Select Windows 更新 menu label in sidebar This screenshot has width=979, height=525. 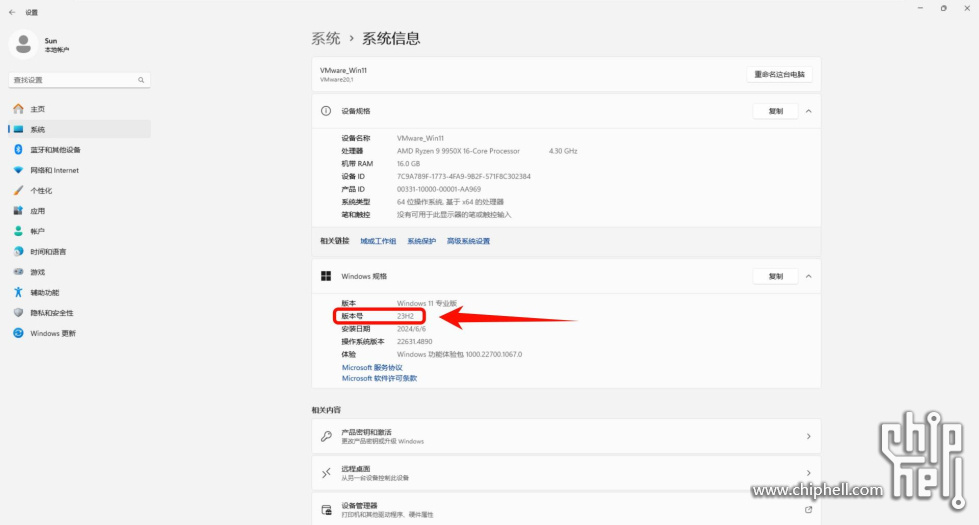point(53,333)
